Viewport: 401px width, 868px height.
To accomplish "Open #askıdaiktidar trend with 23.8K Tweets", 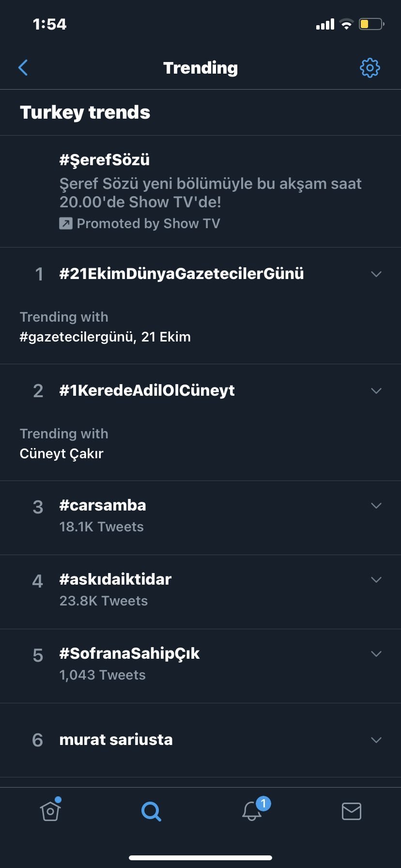I will 200,592.
